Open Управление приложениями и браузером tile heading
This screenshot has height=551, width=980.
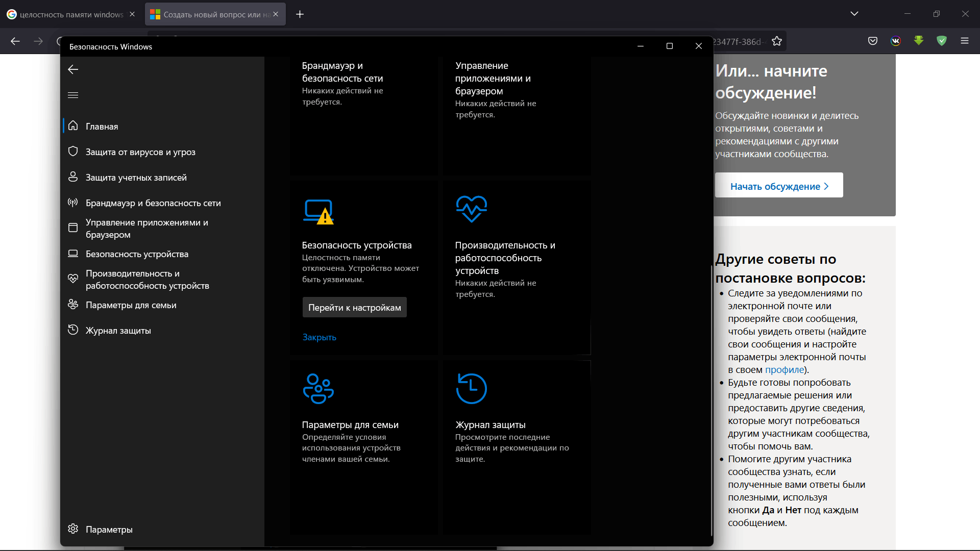click(493, 78)
